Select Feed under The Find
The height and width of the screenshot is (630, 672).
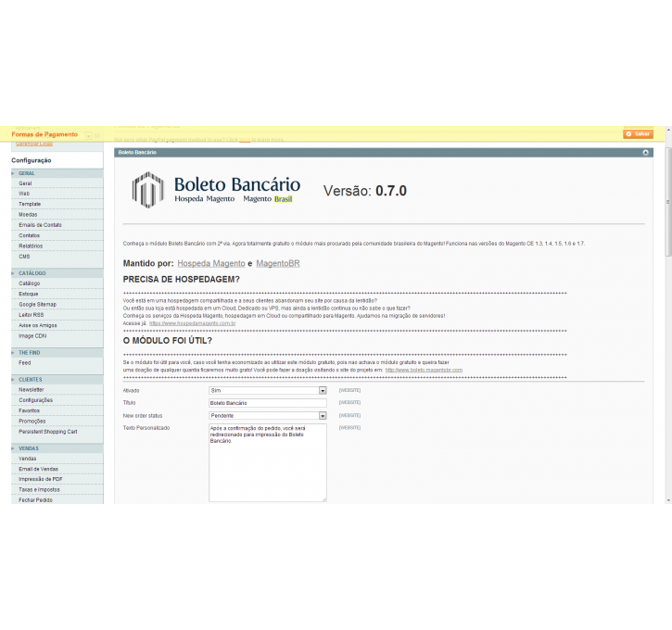[57, 363]
